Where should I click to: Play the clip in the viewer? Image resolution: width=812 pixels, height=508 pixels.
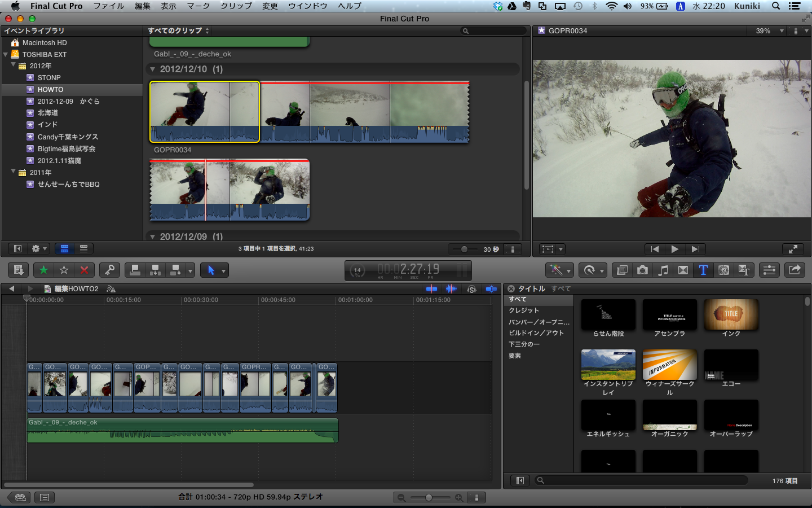pyautogui.click(x=675, y=249)
